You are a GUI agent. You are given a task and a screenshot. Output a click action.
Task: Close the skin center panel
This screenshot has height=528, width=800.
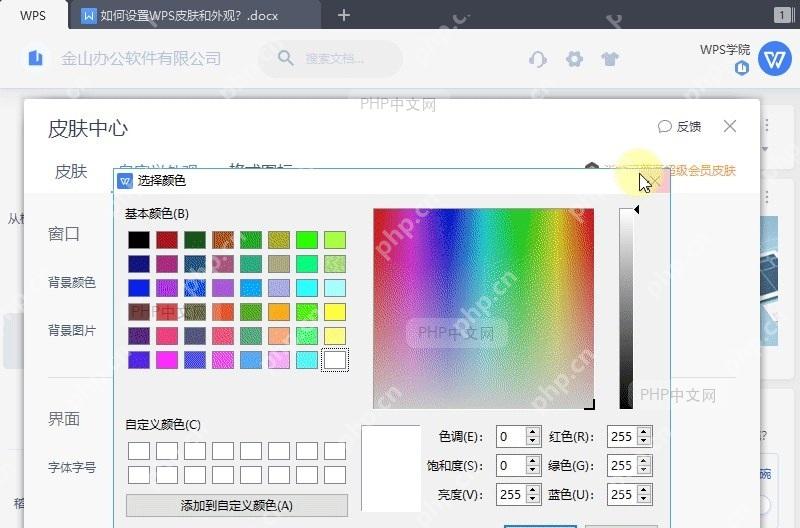point(730,126)
